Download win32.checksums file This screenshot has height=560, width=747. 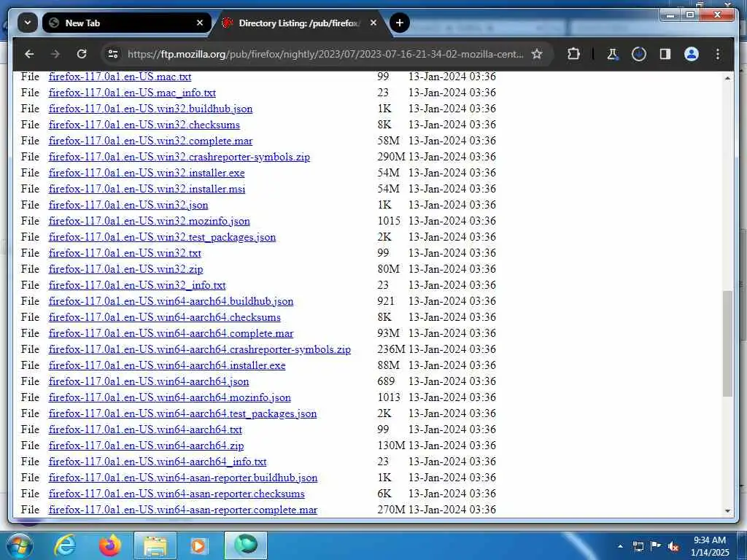pyautogui.click(x=144, y=125)
